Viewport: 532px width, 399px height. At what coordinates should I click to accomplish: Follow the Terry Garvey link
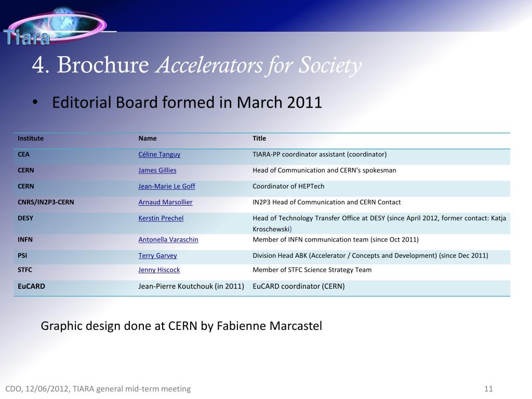[157, 256]
